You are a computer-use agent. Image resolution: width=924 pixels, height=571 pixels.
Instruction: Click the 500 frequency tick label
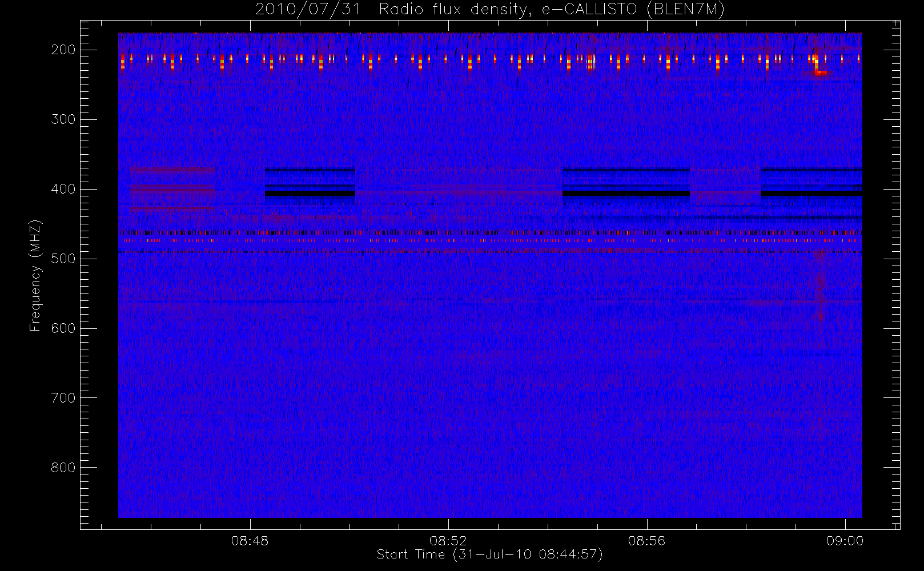(x=63, y=259)
